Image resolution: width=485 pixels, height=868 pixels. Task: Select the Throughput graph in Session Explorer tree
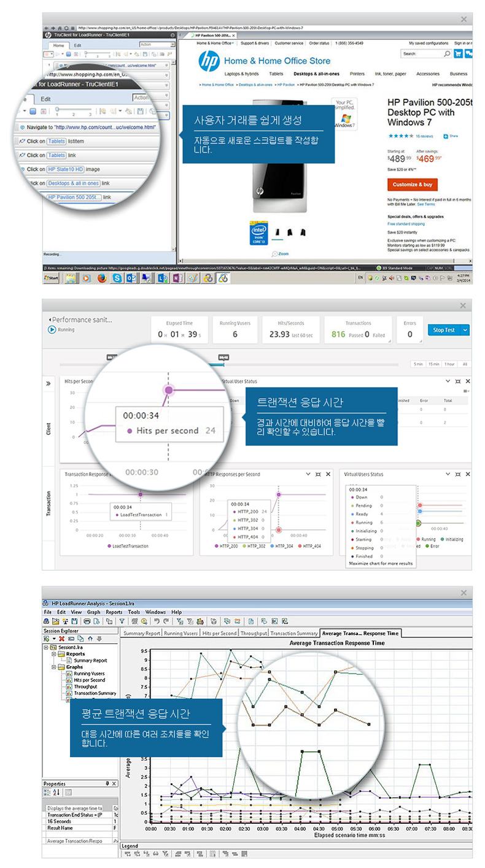tap(85, 687)
